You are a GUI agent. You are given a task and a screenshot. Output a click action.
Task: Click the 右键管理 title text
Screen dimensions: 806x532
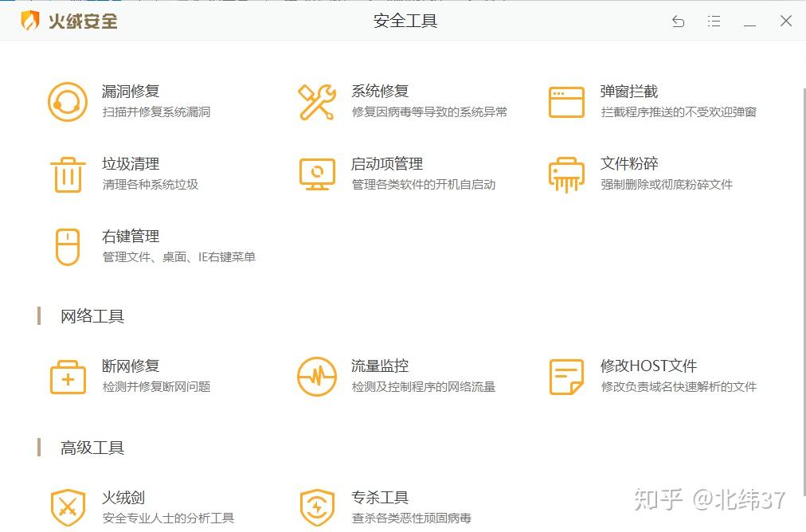[x=131, y=237]
